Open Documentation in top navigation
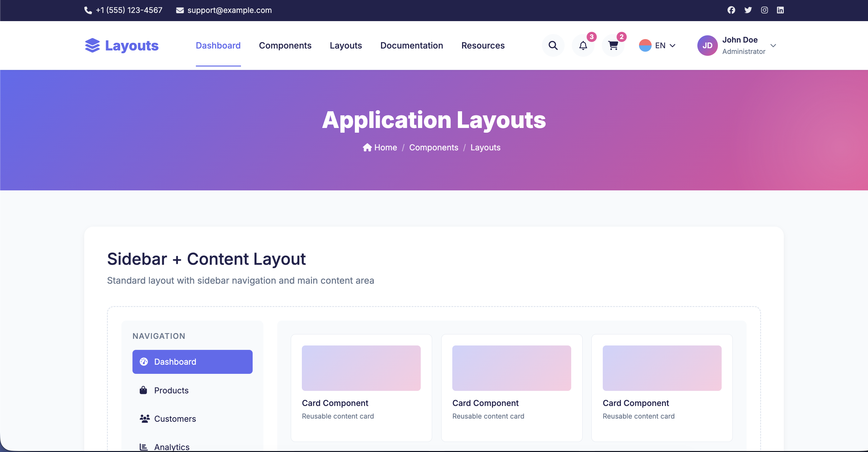 coord(411,45)
